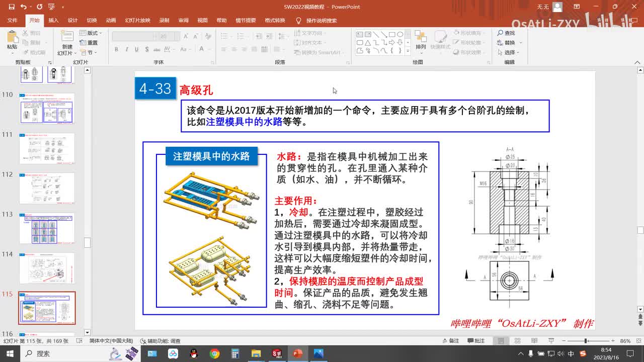Select the oval shape in the gallery

400,35
